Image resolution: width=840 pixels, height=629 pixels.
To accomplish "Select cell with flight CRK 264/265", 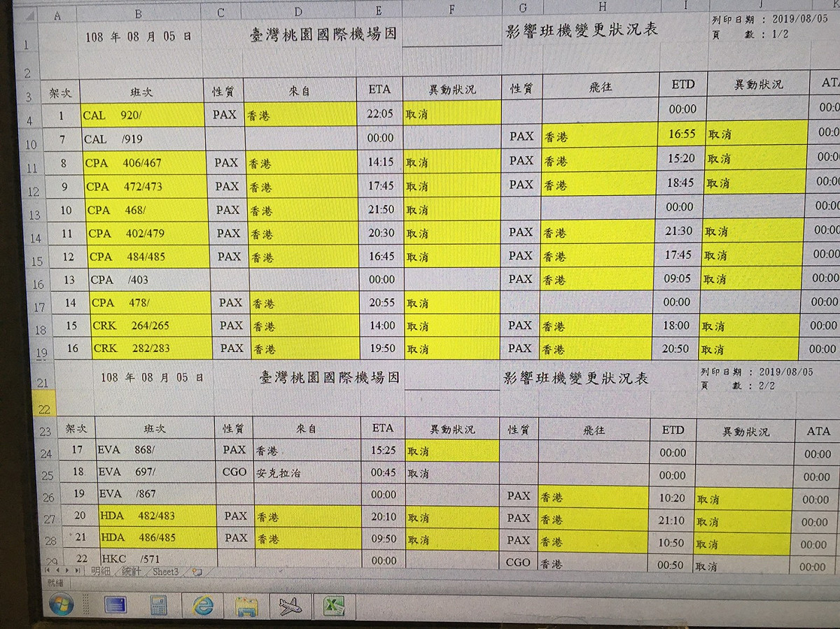I will [x=152, y=325].
